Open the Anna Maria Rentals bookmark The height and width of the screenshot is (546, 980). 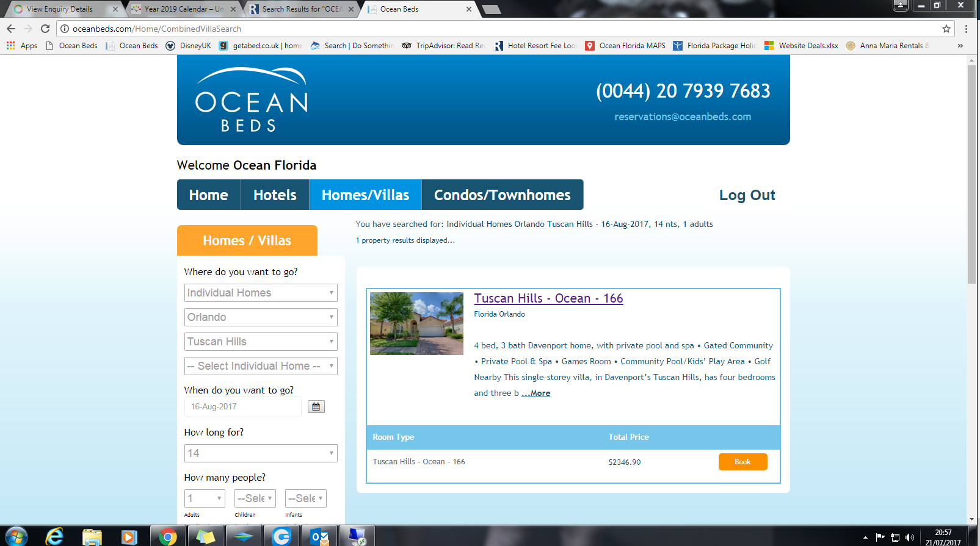click(888, 46)
